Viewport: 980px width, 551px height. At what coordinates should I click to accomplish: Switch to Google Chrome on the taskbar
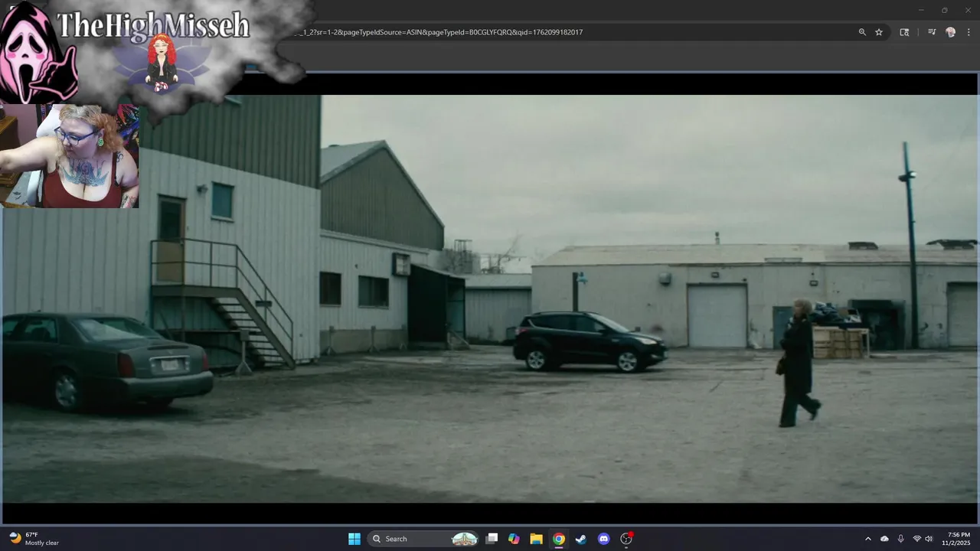click(x=559, y=539)
